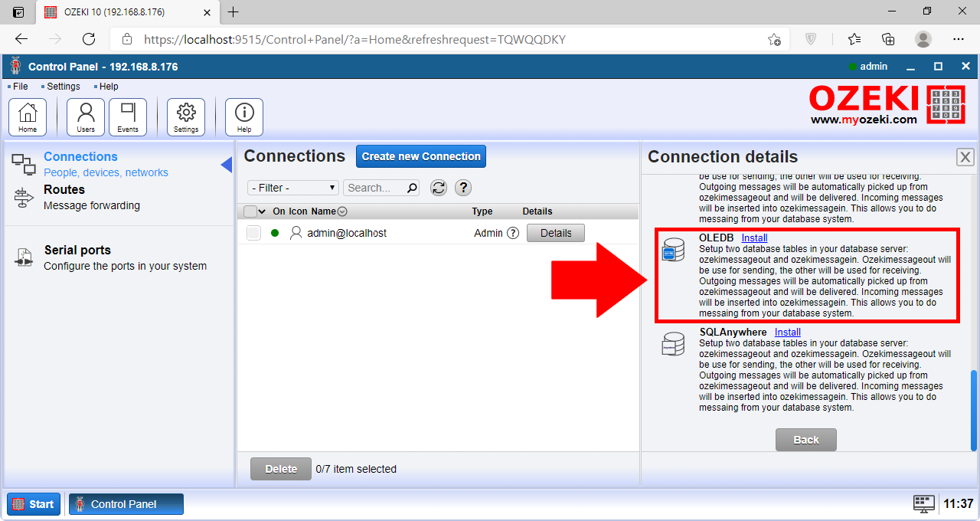Viewport: 980px width, 521px height.
Task: Click the Start button in taskbar
Action: [x=34, y=504]
